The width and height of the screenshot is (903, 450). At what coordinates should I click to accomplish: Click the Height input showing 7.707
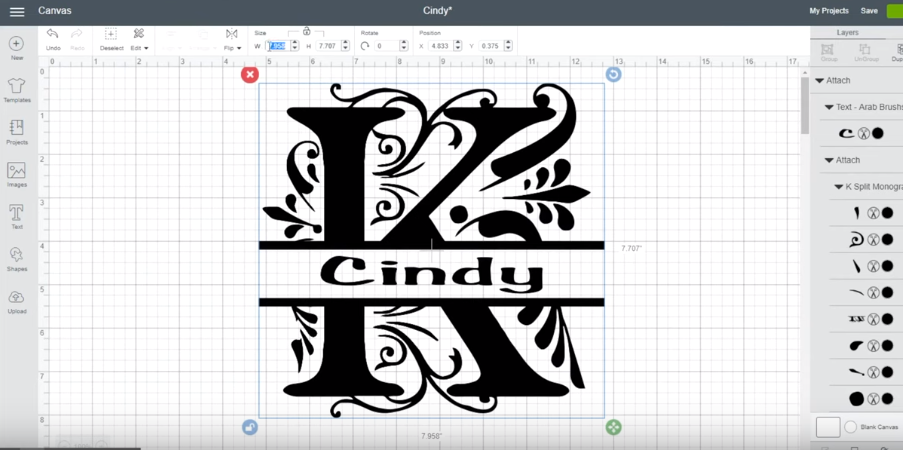tap(328, 46)
